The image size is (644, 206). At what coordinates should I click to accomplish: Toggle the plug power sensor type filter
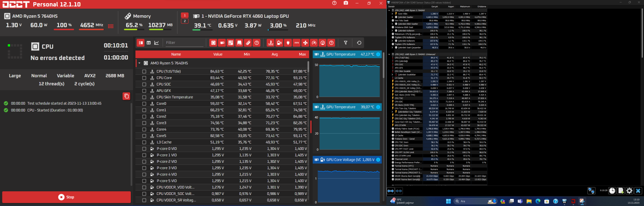pyautogui.click(x=288, y=43)
